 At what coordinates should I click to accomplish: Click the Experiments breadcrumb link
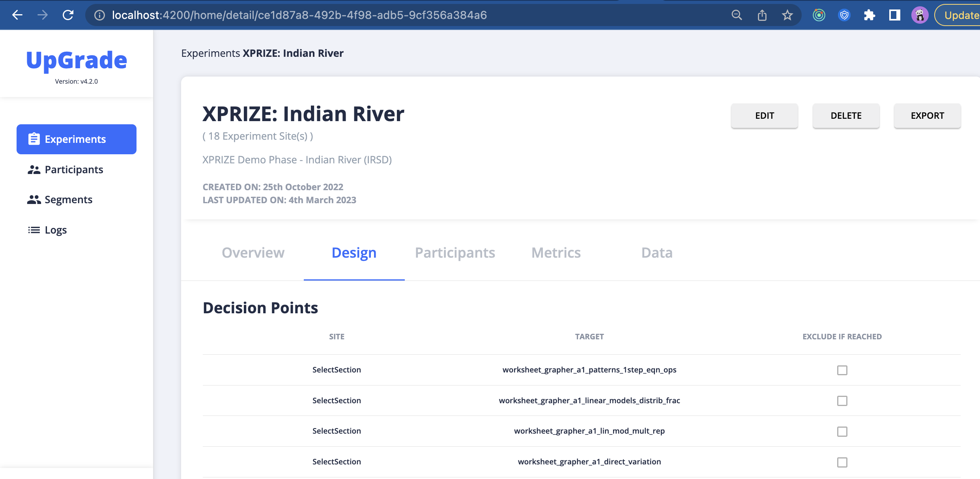210,53
